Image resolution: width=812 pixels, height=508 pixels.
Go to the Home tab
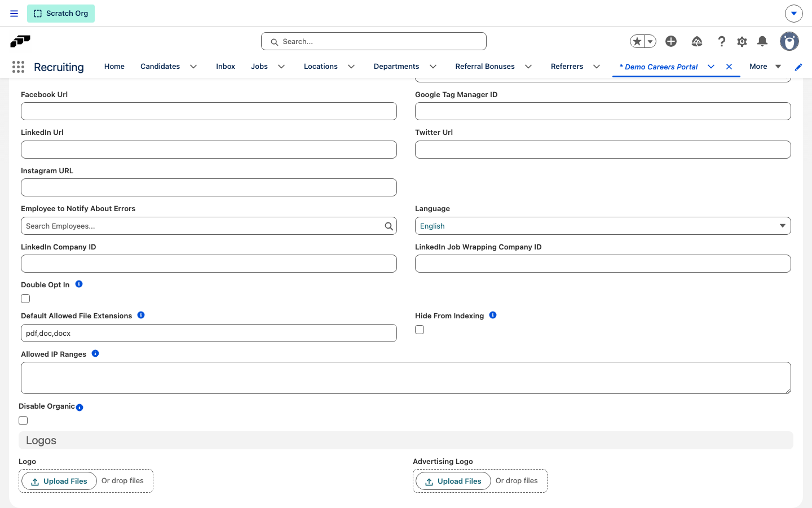114,67
